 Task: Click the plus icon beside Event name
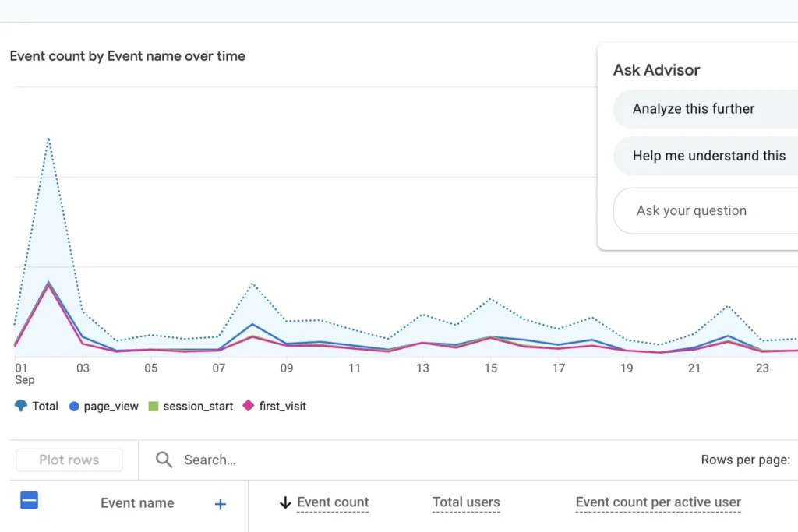coord(221,504)
